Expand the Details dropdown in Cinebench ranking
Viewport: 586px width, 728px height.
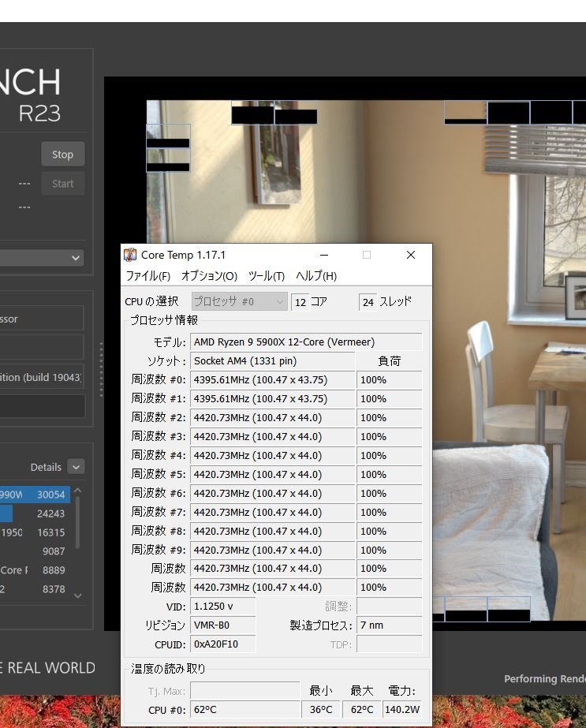pyautogui.click(x=77, y=467)
